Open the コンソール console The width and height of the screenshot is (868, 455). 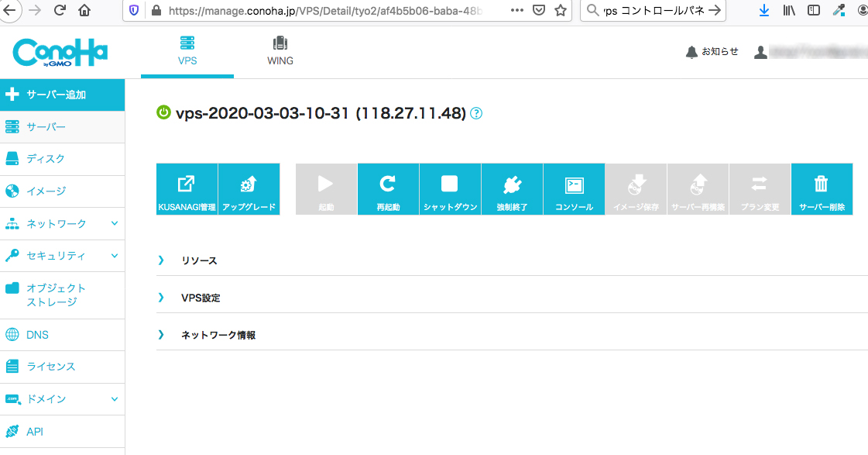574,189
